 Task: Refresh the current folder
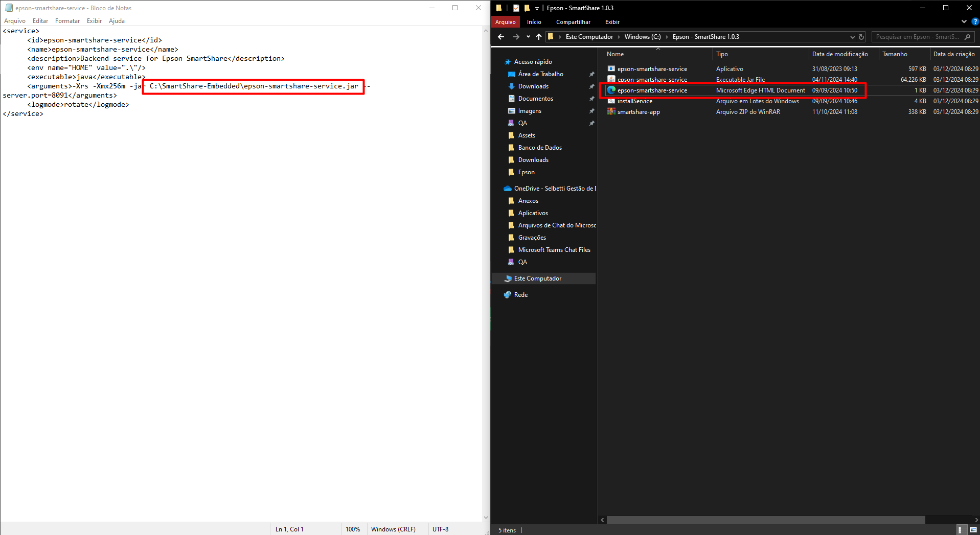861,37
